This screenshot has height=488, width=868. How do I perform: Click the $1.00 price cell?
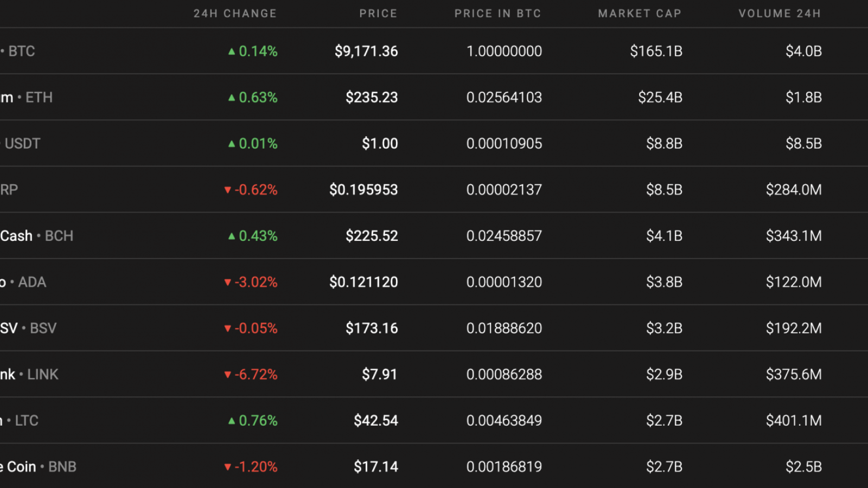(380, 143)
